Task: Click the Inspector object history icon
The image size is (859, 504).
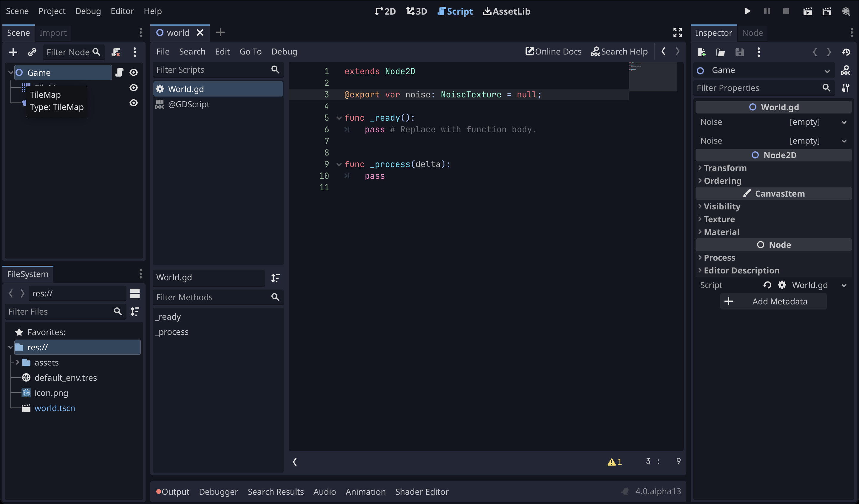Action: pyautogui.click(x=846, y=52)
